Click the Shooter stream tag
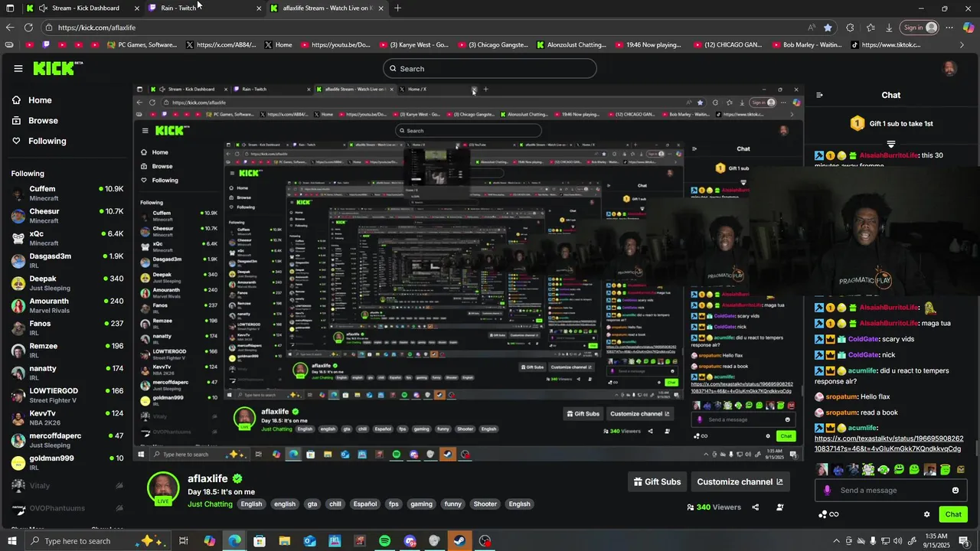The width and height of the screenshot is (980, 551). [485, 504]
